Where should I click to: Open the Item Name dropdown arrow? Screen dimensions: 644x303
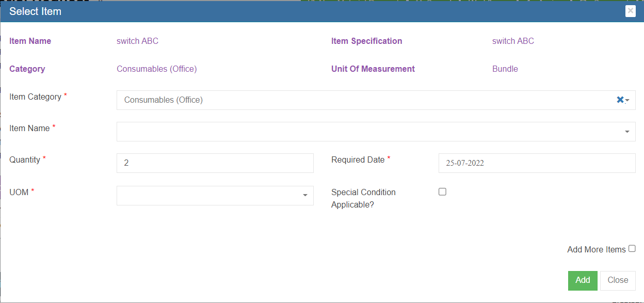pos(627,132)
